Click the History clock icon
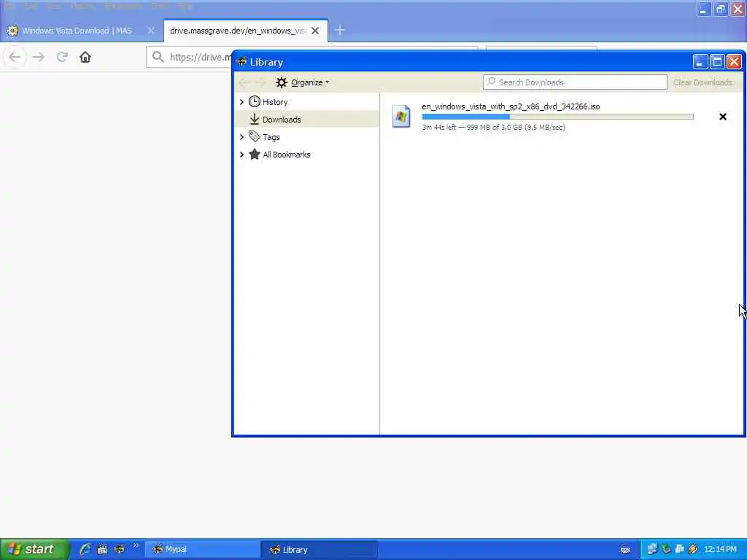The width and height of the screenshot is (747, 560). click(255, 101)
